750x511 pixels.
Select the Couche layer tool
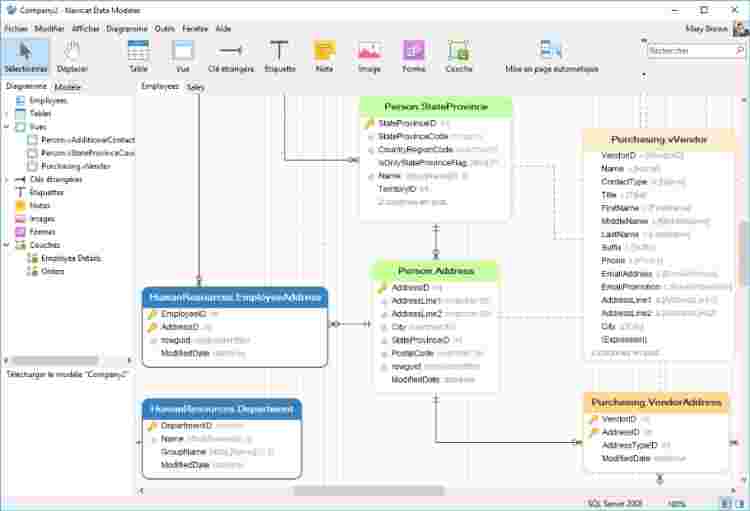[459, 56]
